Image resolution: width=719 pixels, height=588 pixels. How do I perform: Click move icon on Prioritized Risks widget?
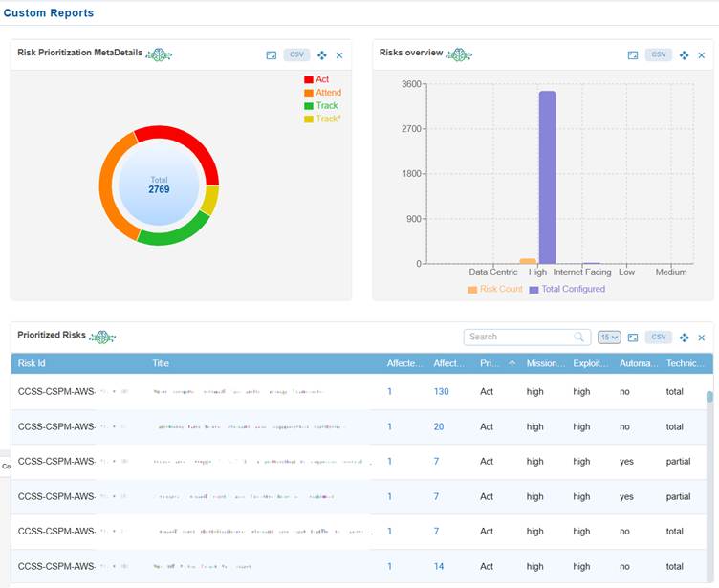(685, 338)
